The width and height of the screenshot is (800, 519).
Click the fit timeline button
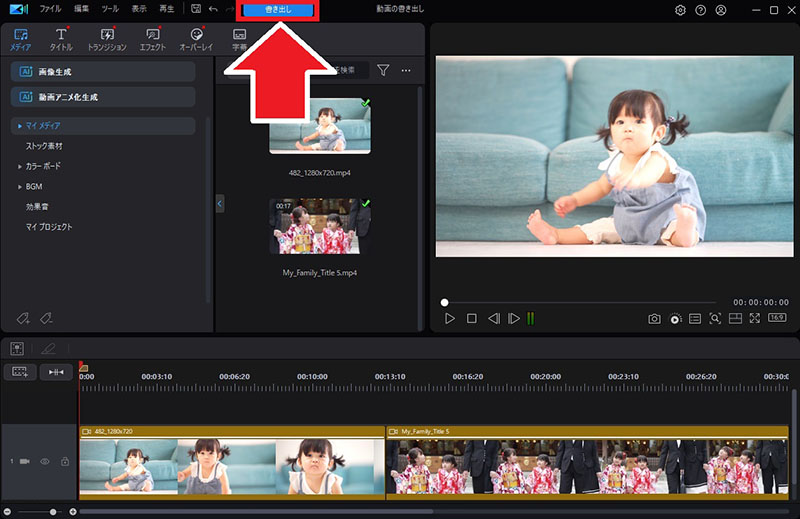point(56,372)
